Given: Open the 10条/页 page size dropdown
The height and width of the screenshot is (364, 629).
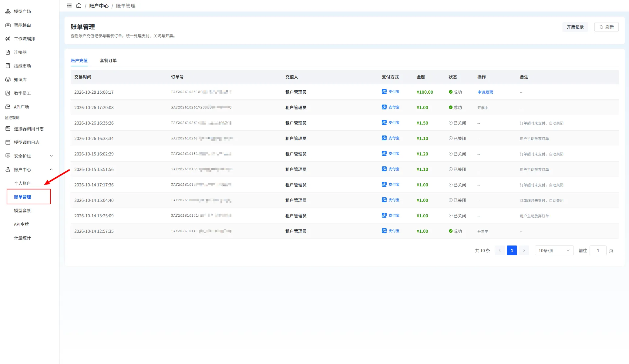Looking at the screenshot, I should click(x=554, y=250).
